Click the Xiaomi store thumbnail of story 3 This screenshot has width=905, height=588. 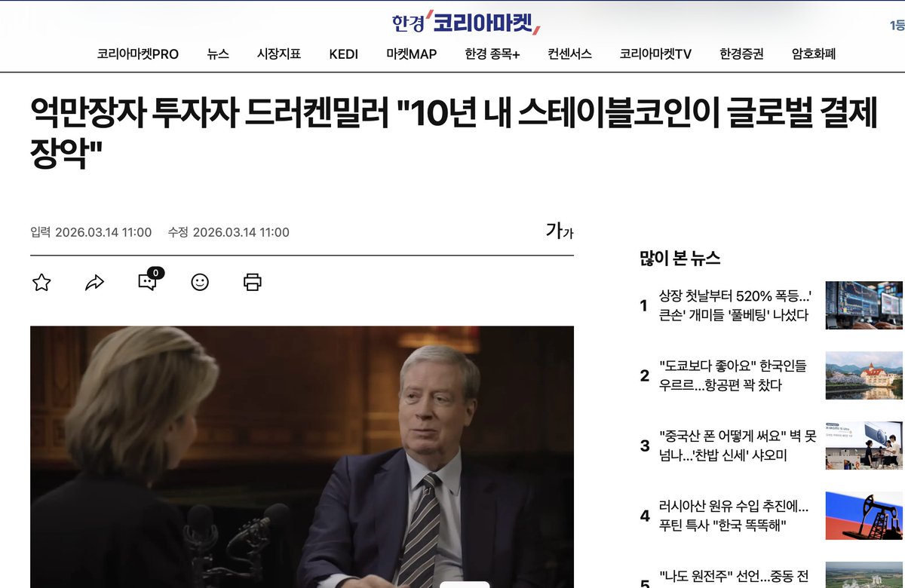864,446
